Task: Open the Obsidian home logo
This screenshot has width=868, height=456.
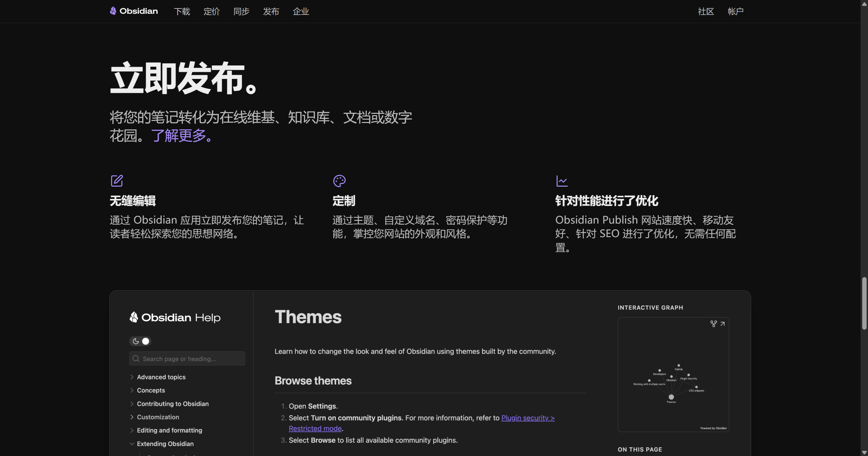Action: click(134, 11)
